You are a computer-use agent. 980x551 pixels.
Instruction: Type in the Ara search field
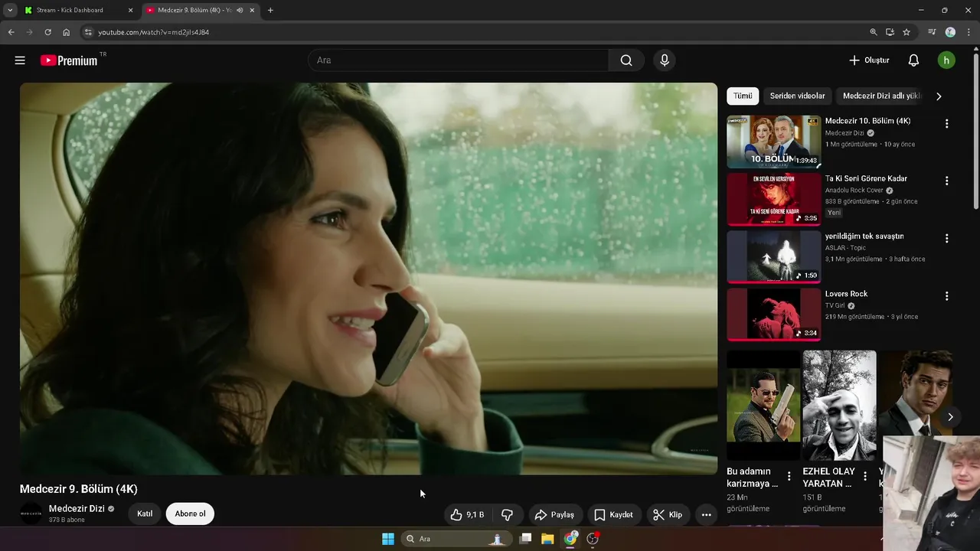[x=458, y=60]
